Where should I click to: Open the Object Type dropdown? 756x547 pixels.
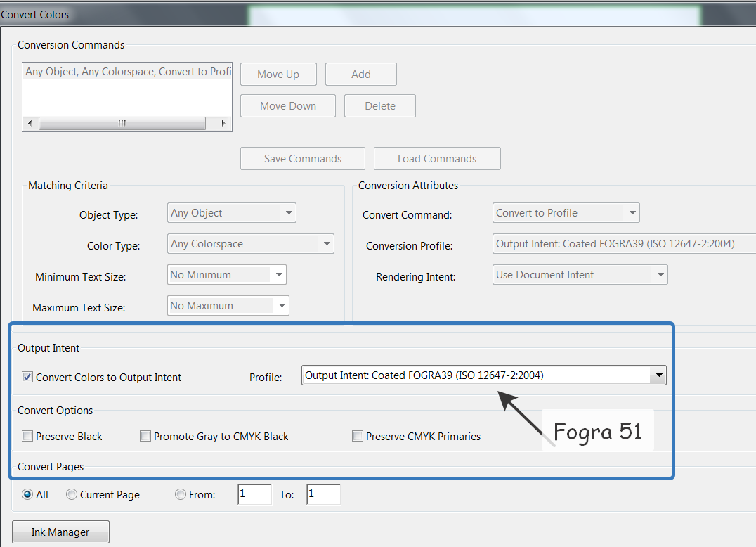[231, 213]
